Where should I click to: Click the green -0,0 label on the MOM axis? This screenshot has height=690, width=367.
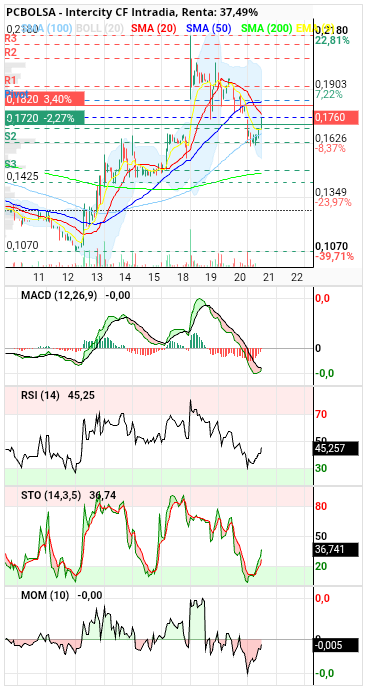325,673
